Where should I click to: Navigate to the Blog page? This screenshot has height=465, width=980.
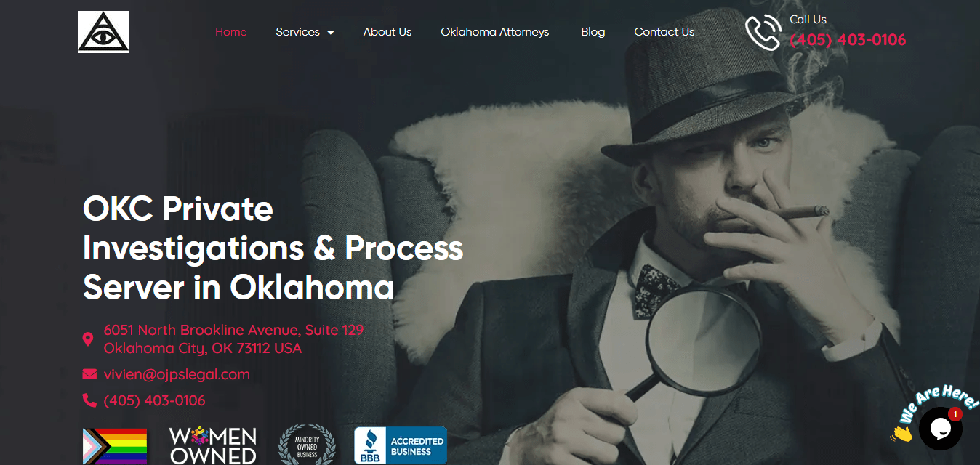point(593,32)
